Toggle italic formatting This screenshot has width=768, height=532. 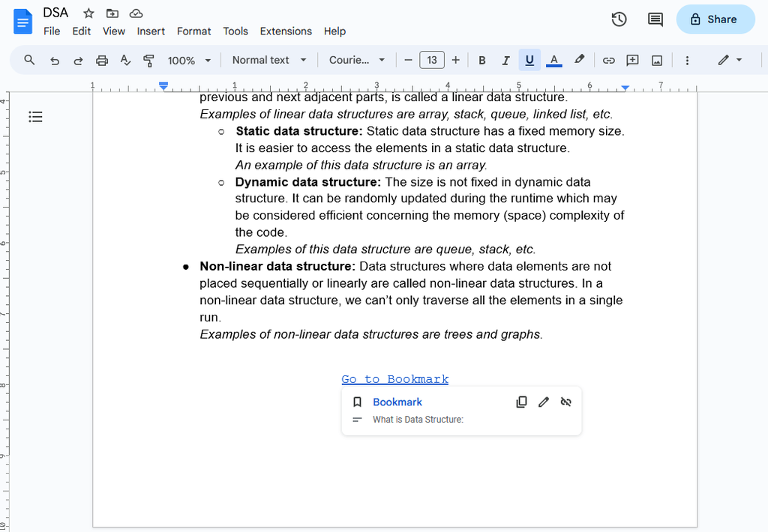click(505, 60)
